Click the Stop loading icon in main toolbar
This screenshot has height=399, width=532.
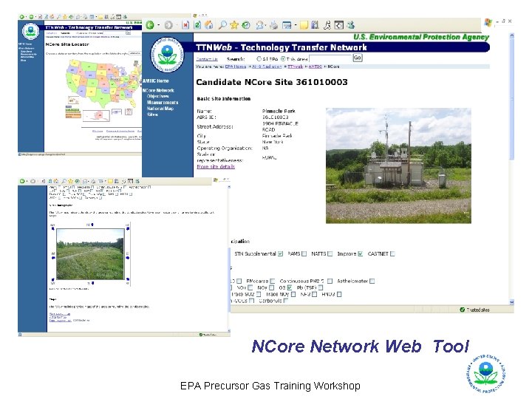tap(185, 25)
